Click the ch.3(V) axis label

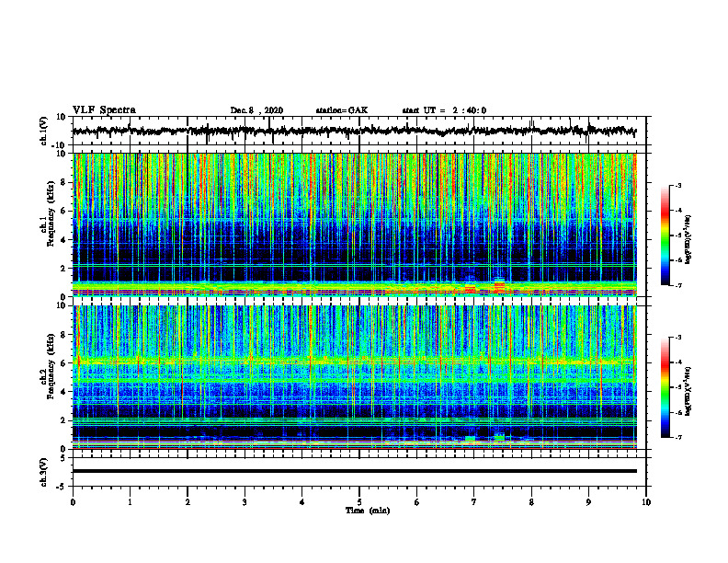[43, 473]
